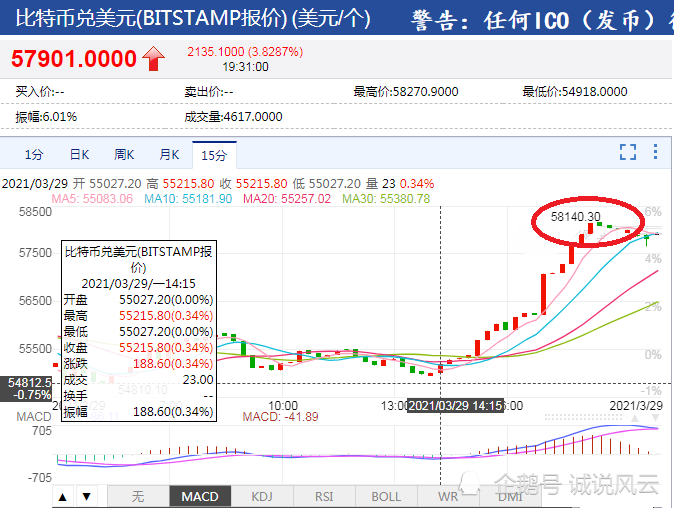The width and height of the screenshot is (674, 508).
Task: Select the 无 indicator option
Action: (138, 497)
